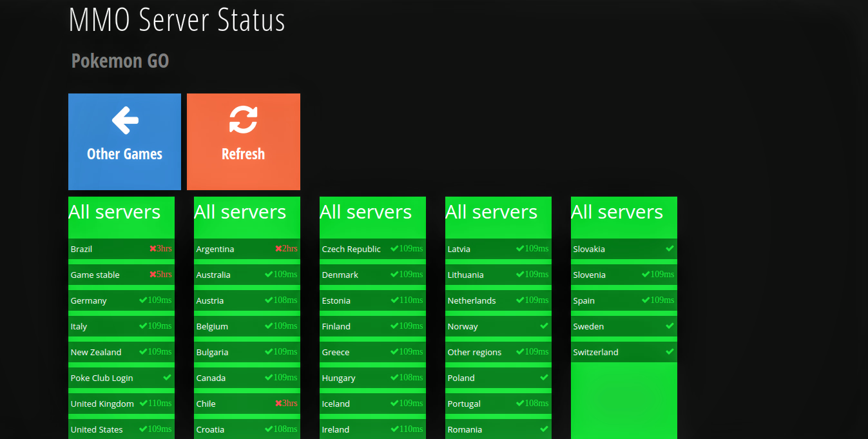Click the red X icon for Chile

point(278,404)
